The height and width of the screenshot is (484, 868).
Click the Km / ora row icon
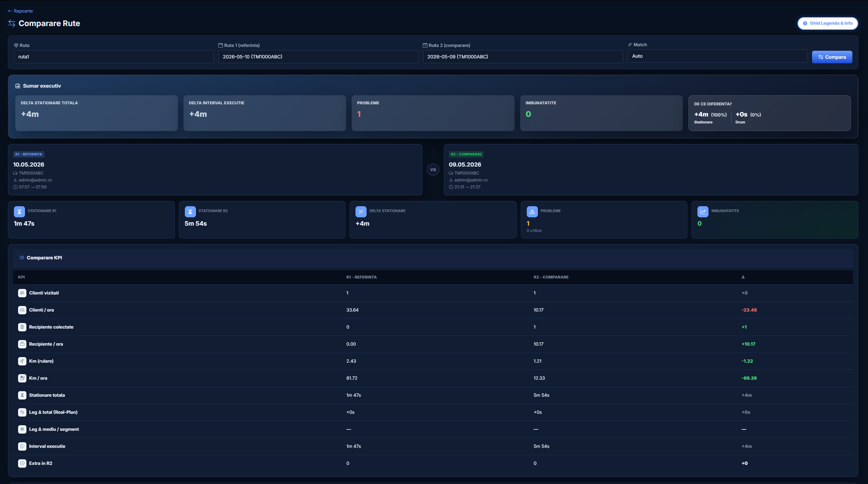22,378
